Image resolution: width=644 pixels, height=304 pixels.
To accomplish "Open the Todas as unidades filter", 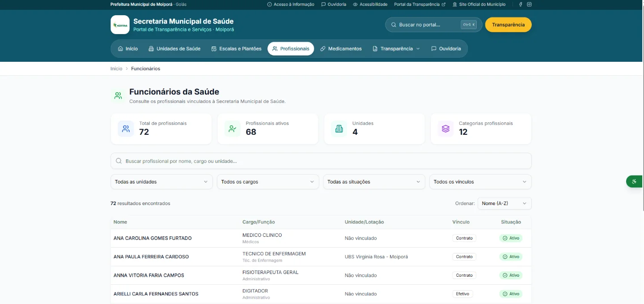I will [x=161, y=182].
